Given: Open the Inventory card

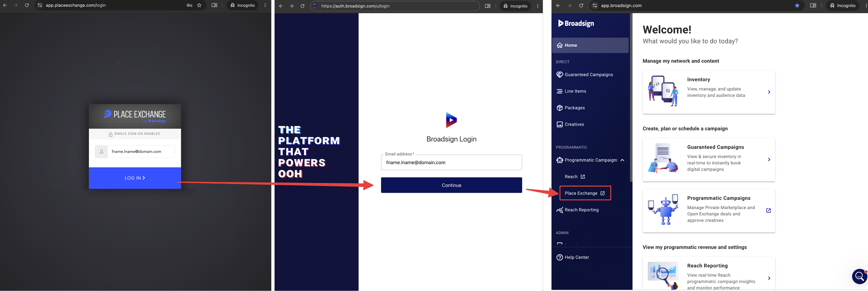Looking at the screenshot, I should click(x=709, y=92).
